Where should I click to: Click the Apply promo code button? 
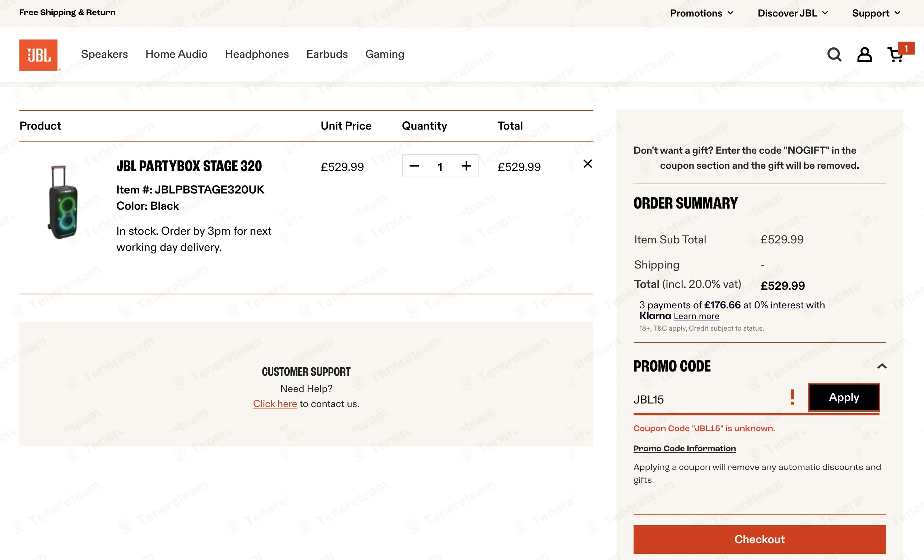tap(844, 397)
